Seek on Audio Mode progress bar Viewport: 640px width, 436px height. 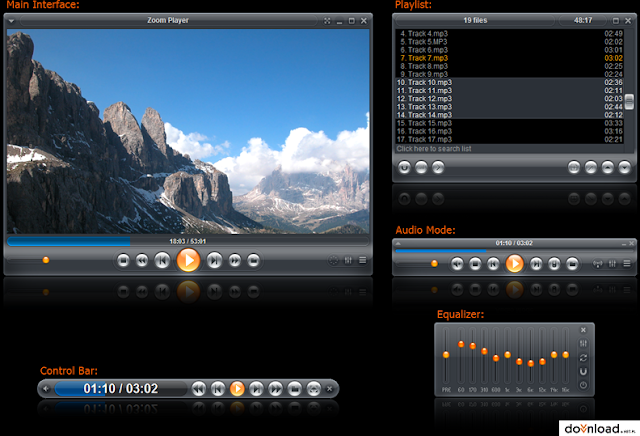click(x=514, y=251)
